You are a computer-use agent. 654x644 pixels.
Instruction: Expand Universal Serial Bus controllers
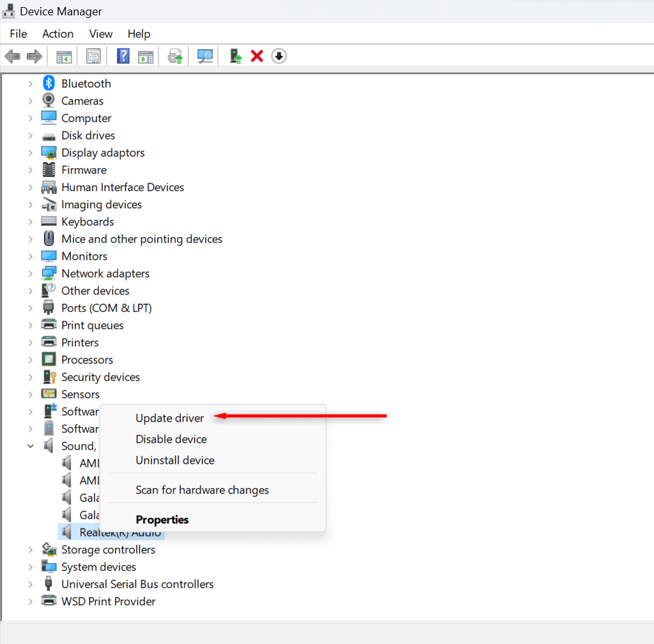click(x=30, y=584)
